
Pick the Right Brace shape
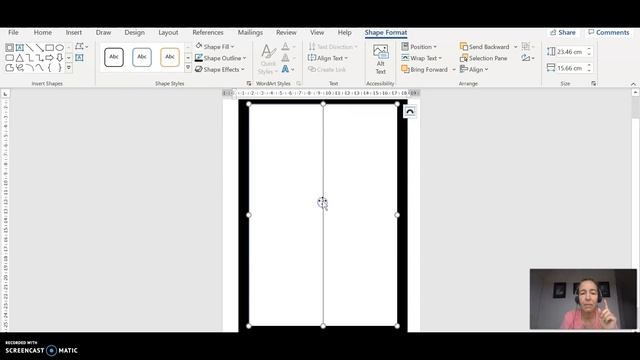click(x=60, y=67)
